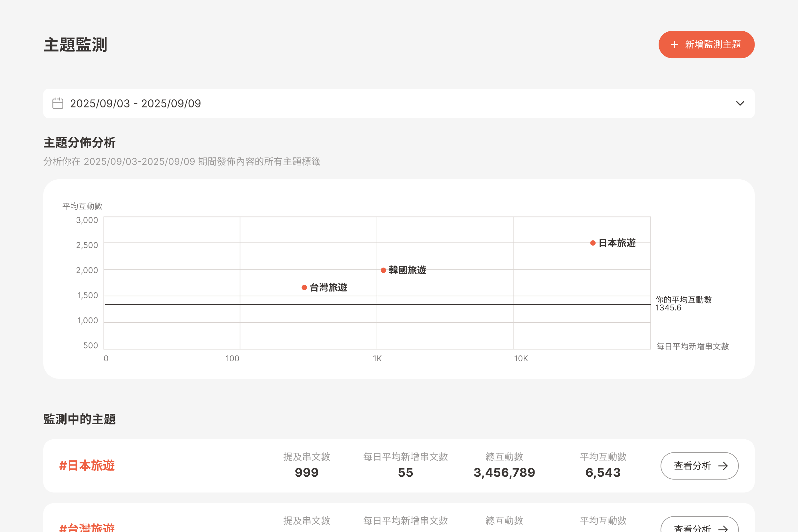This screenshot has height=532, width=798.
Task: Click arrow icon in 日本旅遊 查看分析 button
Action: coord(723,466)
